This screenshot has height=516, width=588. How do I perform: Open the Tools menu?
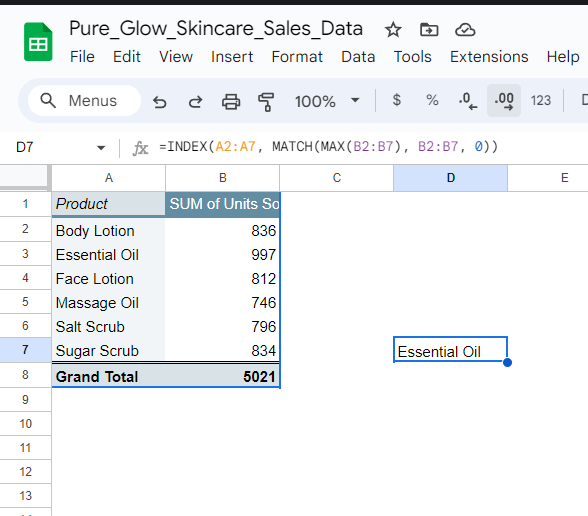click(412, 57)
